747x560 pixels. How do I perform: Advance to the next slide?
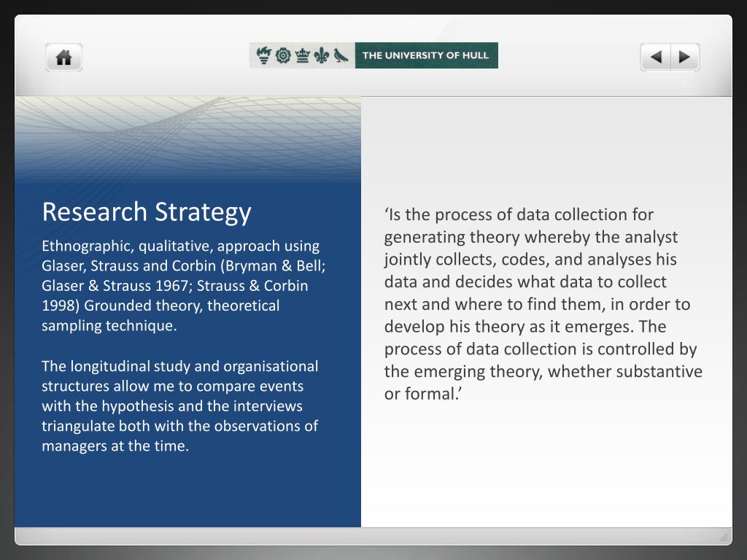pos(685,57)
